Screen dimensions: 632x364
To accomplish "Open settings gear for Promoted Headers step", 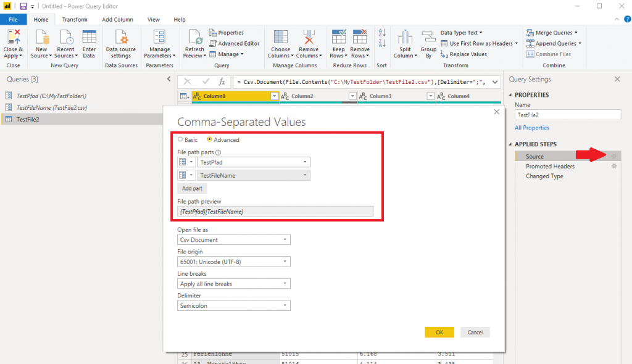I will [x=614, y=166].
